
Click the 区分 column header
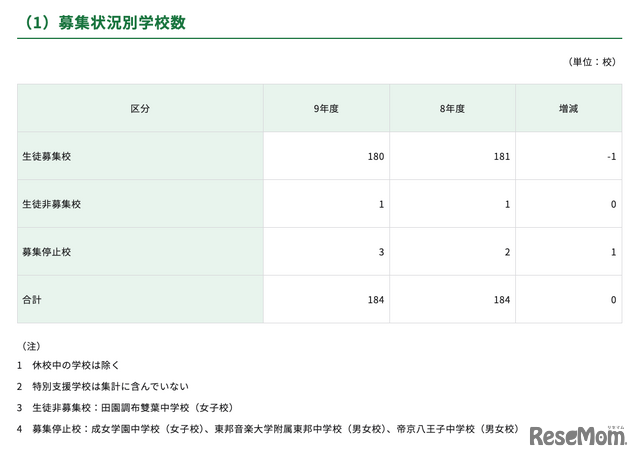[x=140, y=109]
